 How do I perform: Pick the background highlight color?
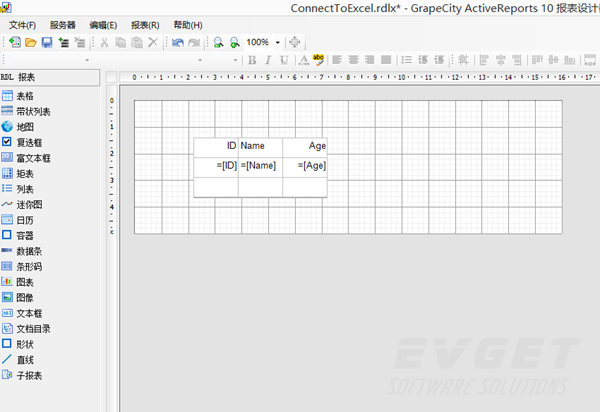318,60
